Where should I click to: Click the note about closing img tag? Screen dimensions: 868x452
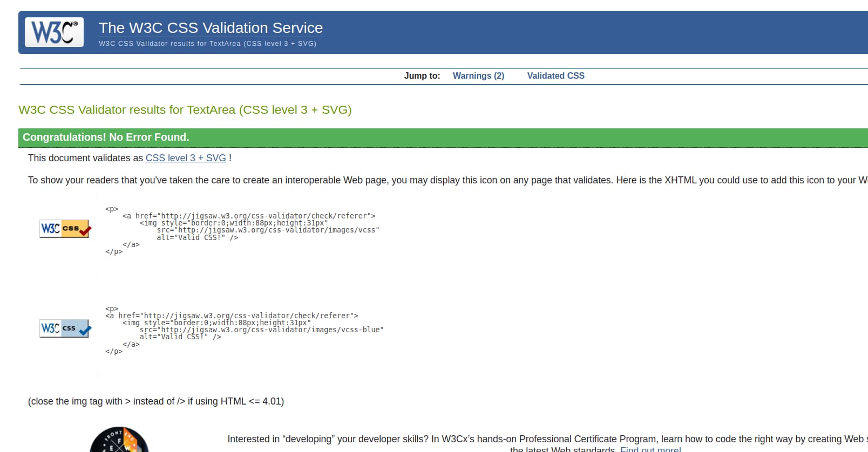(x=156, y=401)
